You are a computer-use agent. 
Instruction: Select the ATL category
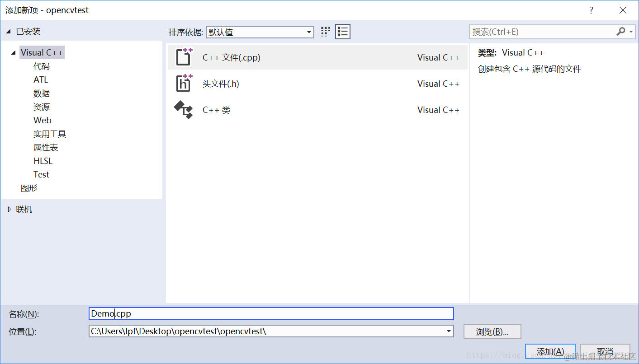tap(41, 79)
